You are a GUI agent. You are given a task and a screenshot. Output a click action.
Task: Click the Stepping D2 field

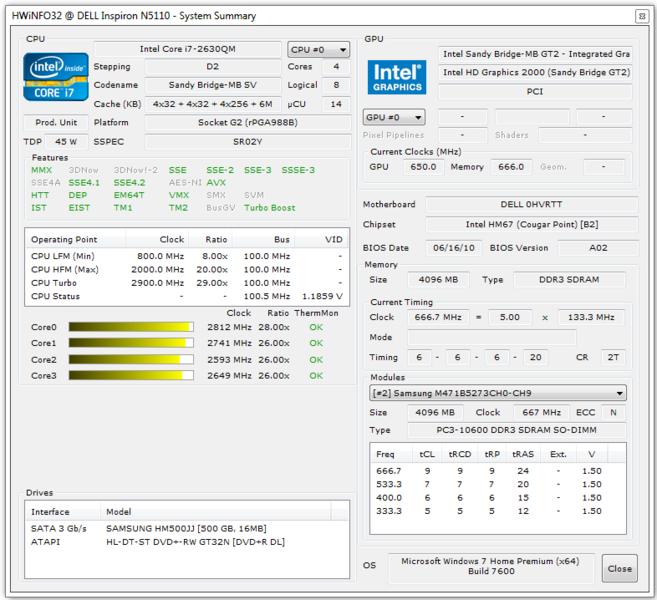click(x=213, y=67)
